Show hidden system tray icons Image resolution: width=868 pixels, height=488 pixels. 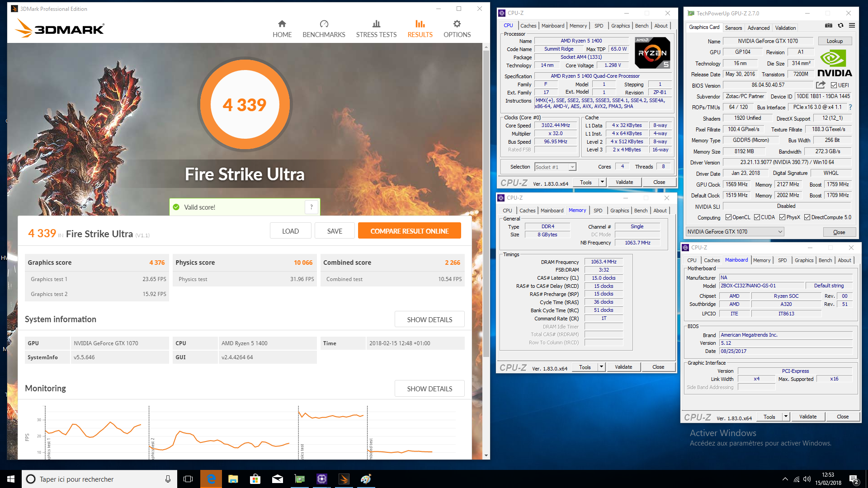[x=785, y=479]
